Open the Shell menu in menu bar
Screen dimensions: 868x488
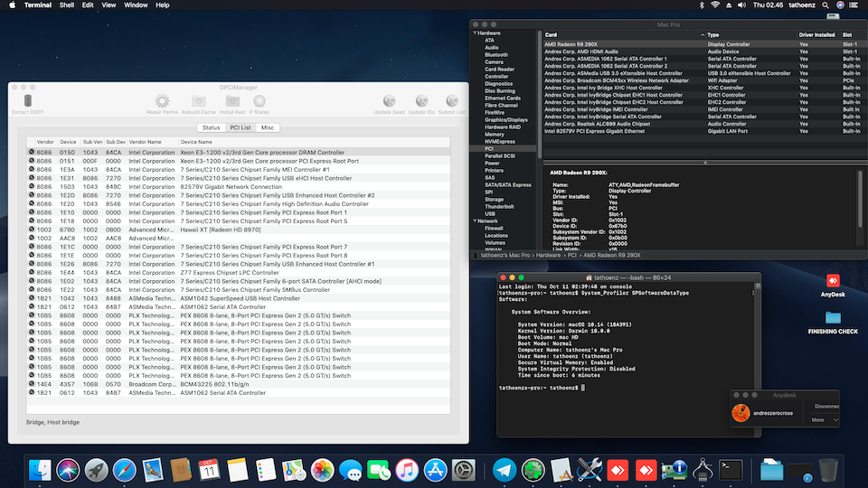point(69,5)
